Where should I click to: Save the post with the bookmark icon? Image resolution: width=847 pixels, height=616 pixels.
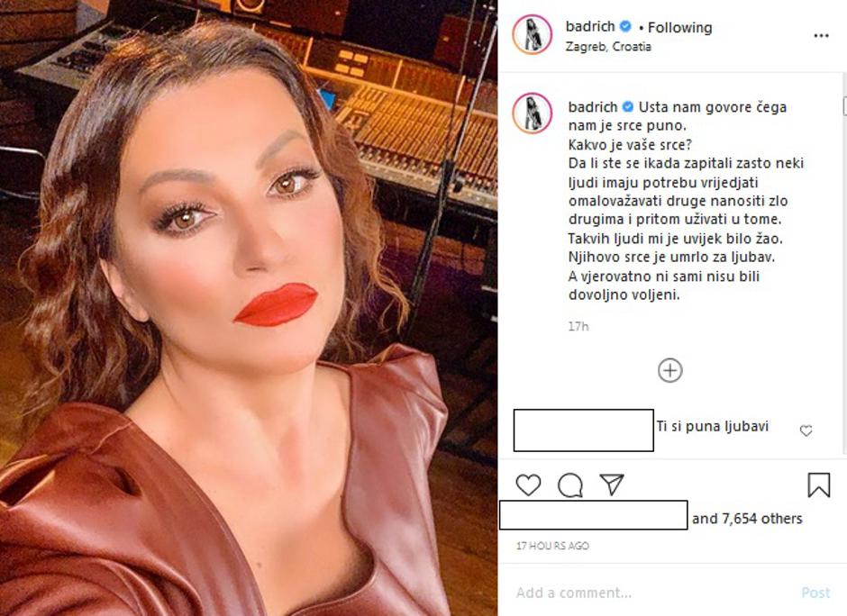(x=818, y=485)
